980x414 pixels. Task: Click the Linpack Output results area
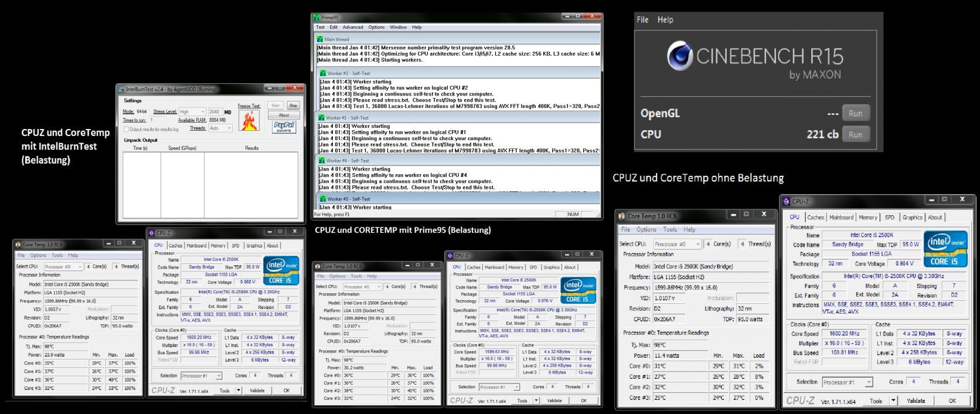tap(210, 185)
